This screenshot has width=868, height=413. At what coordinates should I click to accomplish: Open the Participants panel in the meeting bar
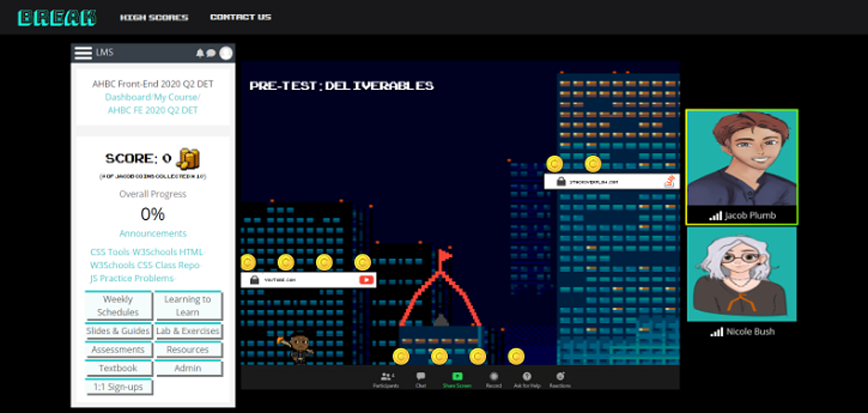click(386, 380)
